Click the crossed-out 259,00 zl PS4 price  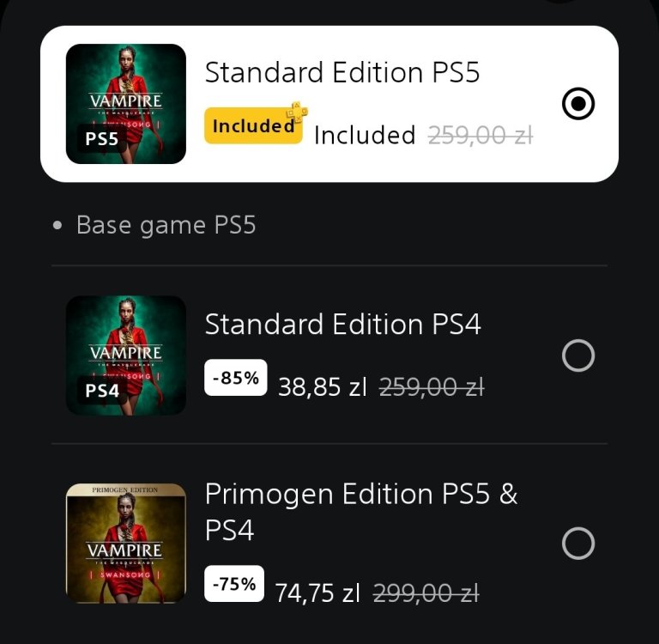click(432, 388)
